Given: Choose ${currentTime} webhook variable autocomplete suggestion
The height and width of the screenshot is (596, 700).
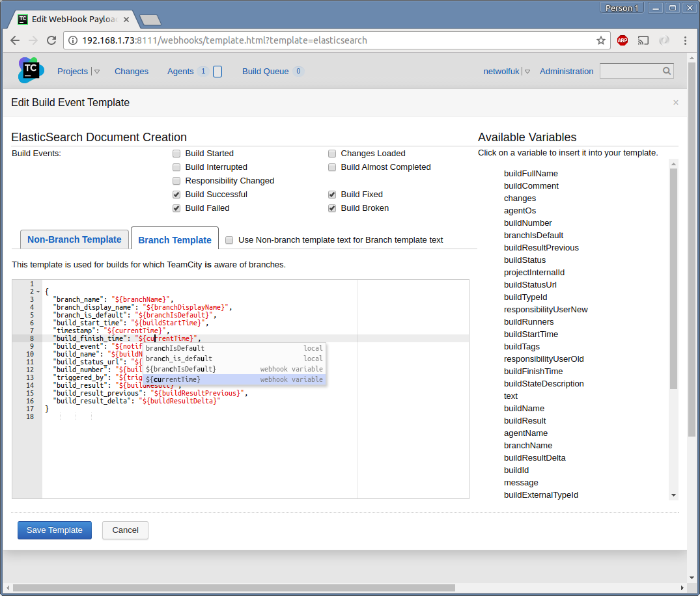Looking at the screenshot, I should [x=234, y=379].
